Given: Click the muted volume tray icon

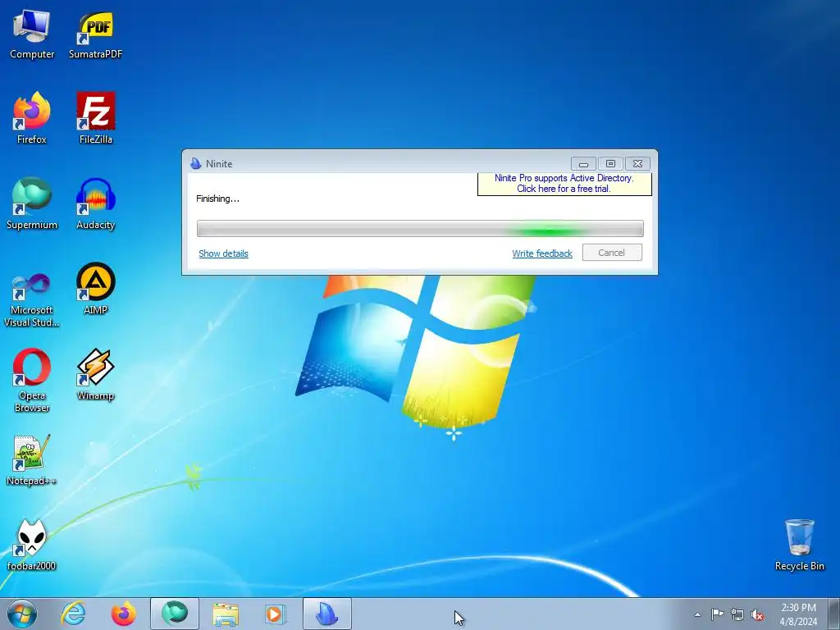Looking at the screenshot, I should [x=757, y=614].
